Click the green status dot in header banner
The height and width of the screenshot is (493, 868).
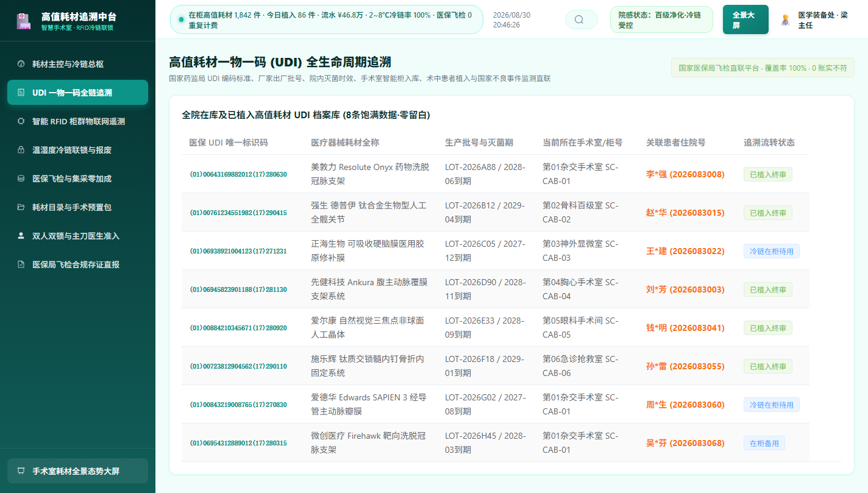click(181, 20)
